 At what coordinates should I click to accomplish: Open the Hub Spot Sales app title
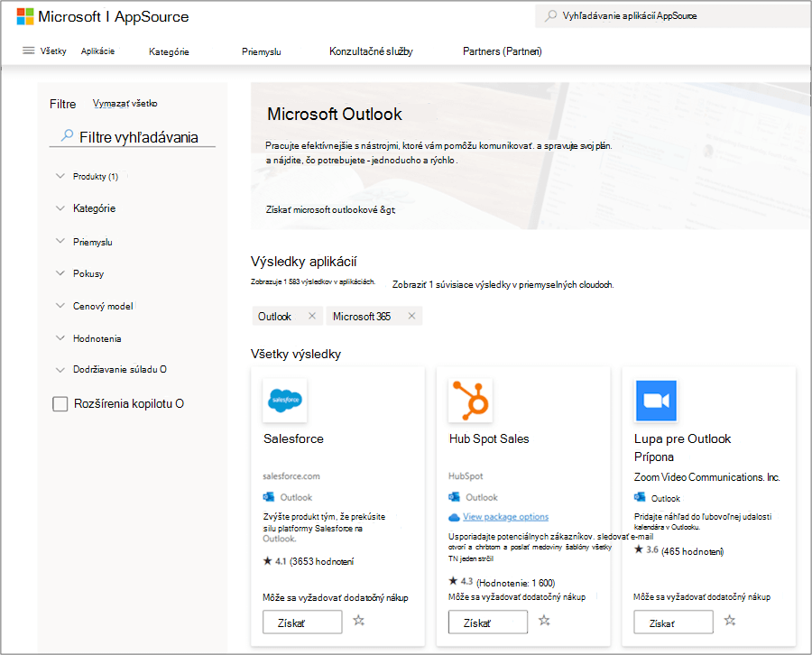pyautogui.click(x=489, y=438)
